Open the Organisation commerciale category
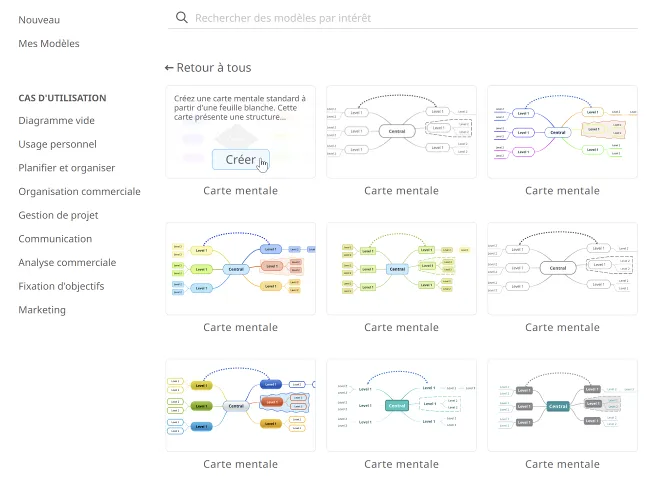Image resolution: width=650 pixels, height=477 pixels. tap(79, 191)
